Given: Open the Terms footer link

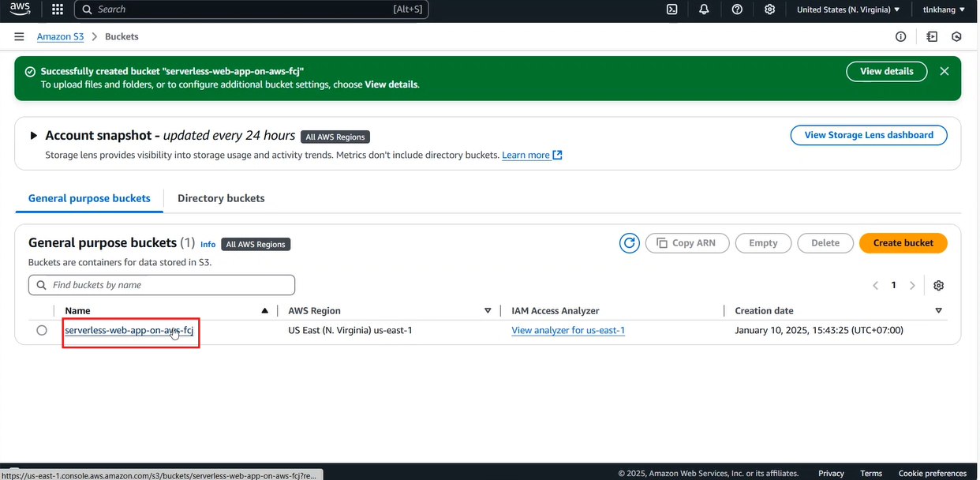Looking at the screenshot, I should (871, 474).
